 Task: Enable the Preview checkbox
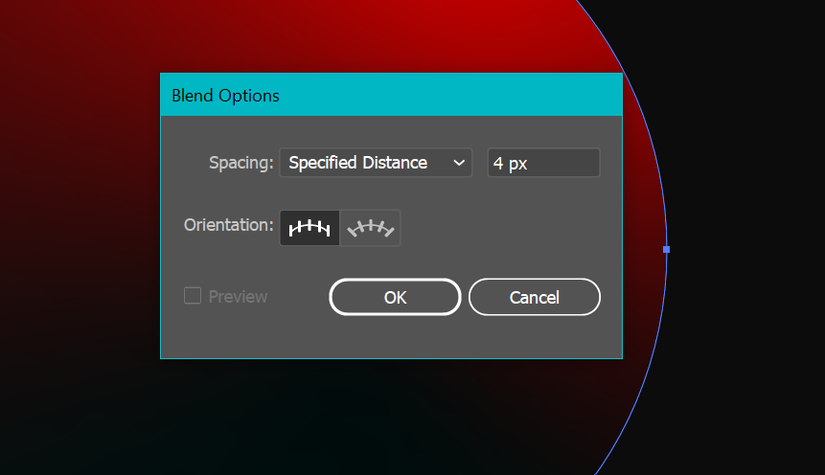[193, 296]
